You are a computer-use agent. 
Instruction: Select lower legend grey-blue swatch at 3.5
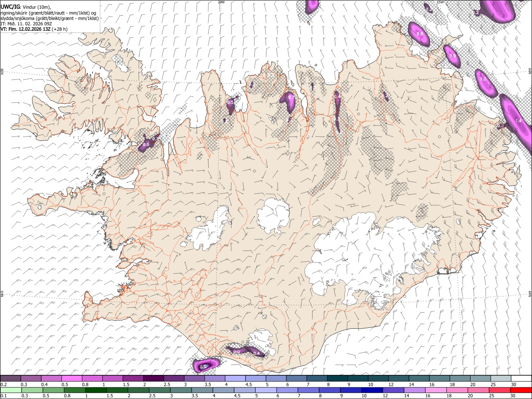tap(202, 390)
